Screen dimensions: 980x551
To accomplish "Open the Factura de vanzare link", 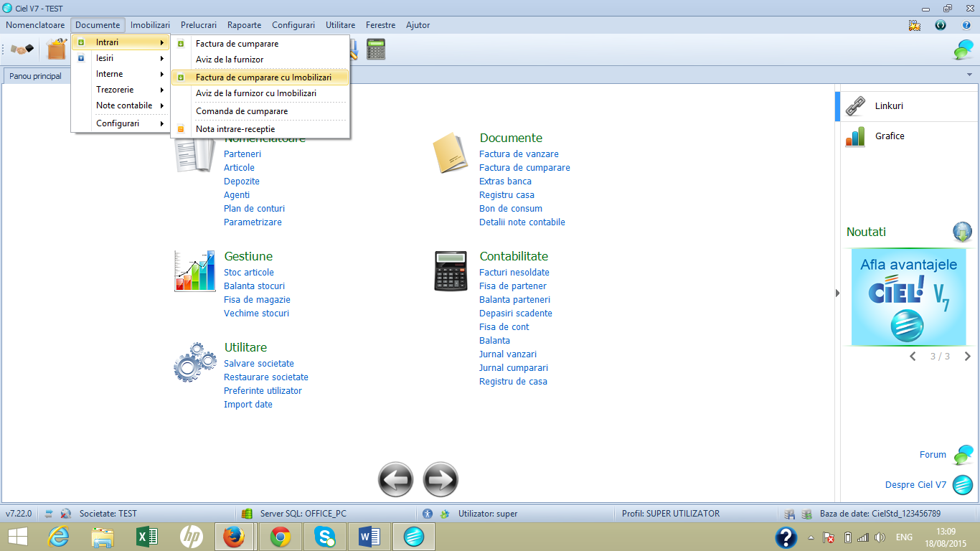I will click(519, 154).
